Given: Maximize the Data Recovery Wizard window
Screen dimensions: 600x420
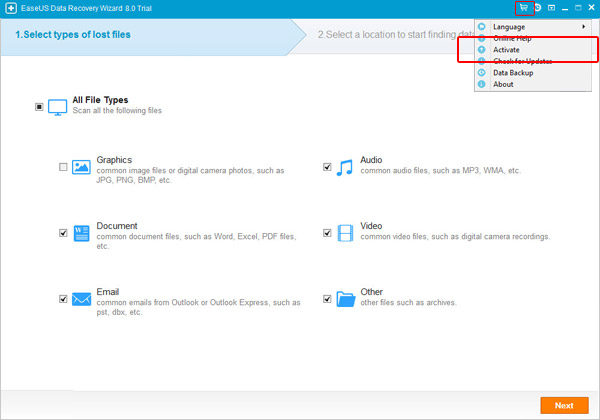Looking at the screenshot, I should [x=578, y=8].
